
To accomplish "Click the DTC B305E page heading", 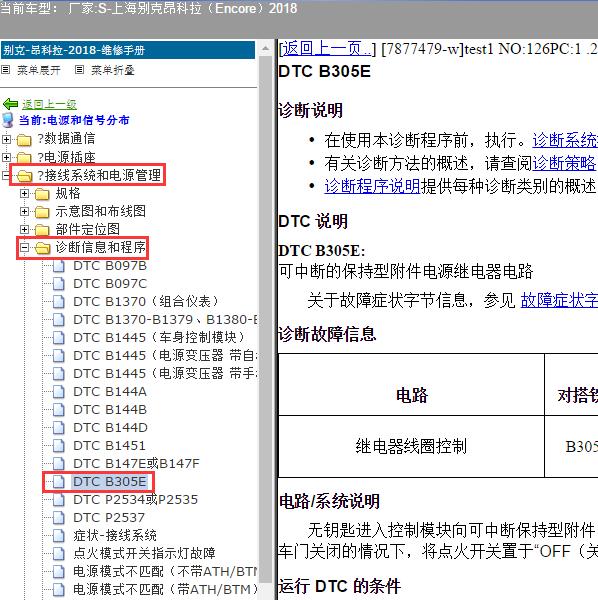I will coord(324,72).
